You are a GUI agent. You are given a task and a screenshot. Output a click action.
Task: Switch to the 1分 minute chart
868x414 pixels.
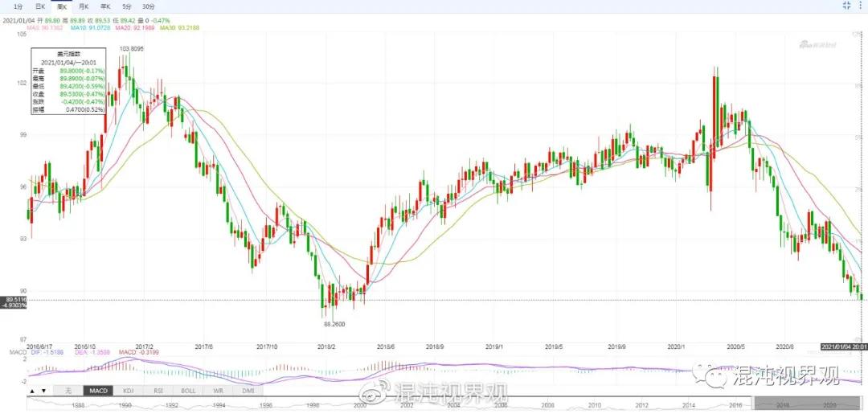click(18, 6)
